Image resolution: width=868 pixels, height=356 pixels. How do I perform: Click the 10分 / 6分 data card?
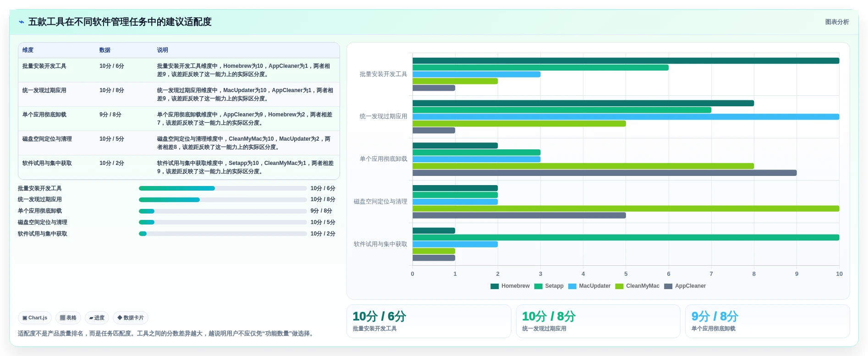[429, 321]
